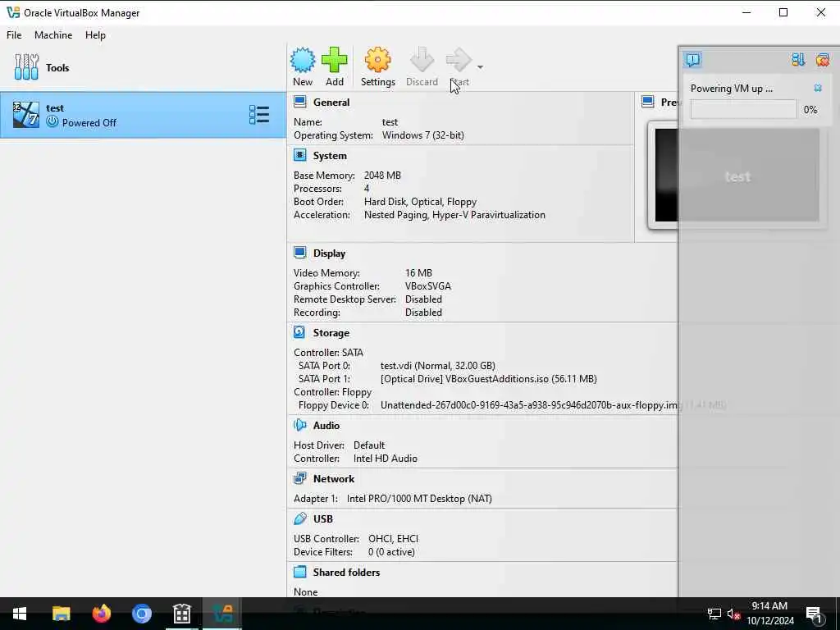Click the Windows 7 OS icon for test
The image size is (840, 630).
[x=25, y=115]
